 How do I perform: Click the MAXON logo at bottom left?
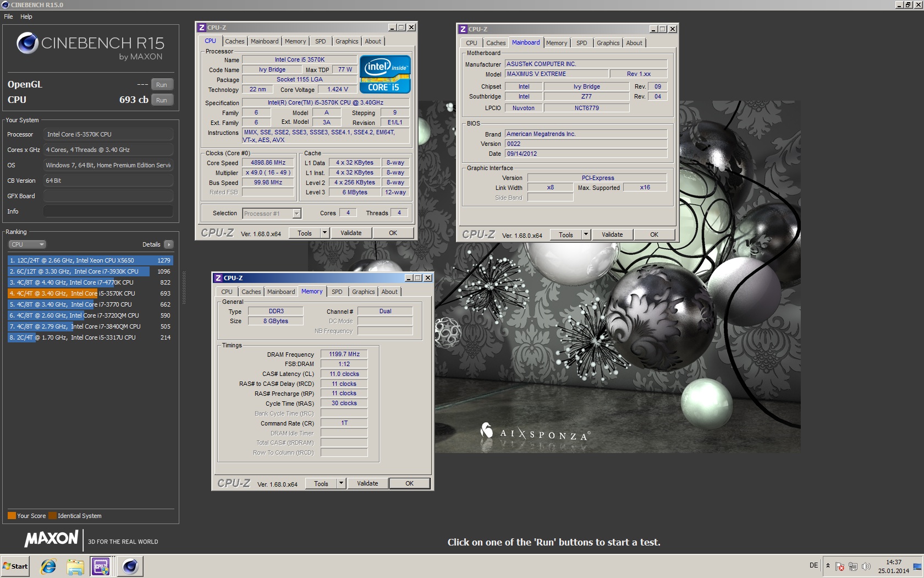tap(51, 538)
